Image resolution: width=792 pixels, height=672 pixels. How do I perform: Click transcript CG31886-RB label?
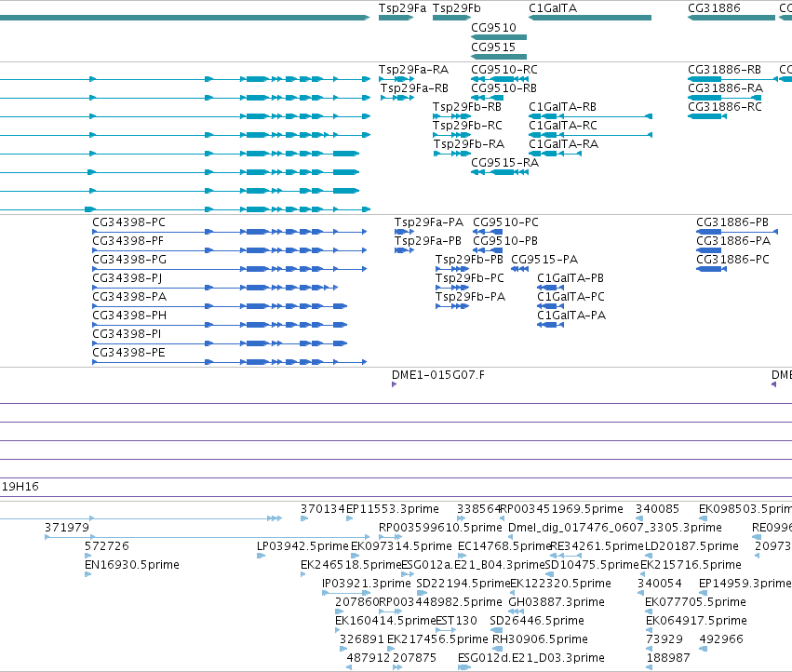pyautogui.click(x=724, y=69)
